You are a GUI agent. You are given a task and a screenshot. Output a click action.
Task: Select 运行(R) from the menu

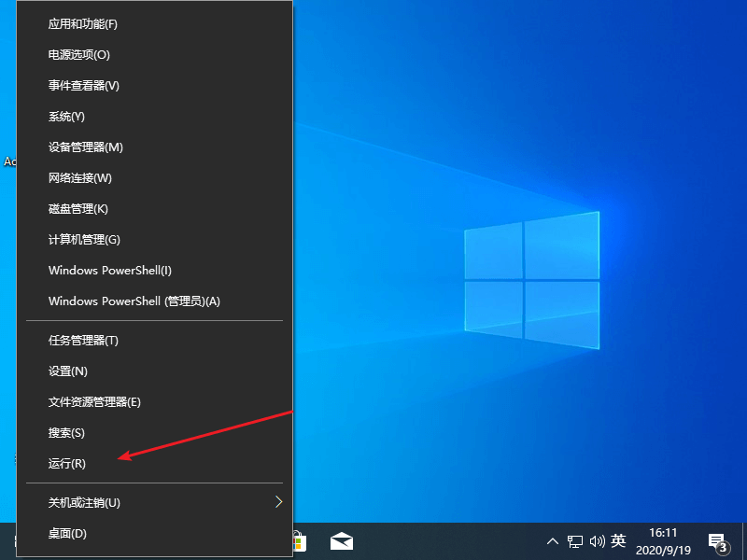67,464
